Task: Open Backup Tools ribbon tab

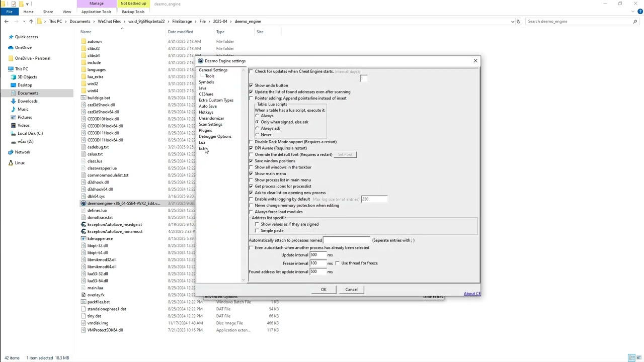Action: point(133,12)
